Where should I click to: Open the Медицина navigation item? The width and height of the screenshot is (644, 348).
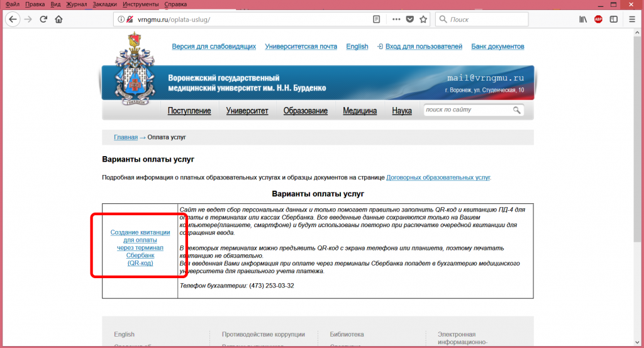pyautogui.click(x=360, y=111)
